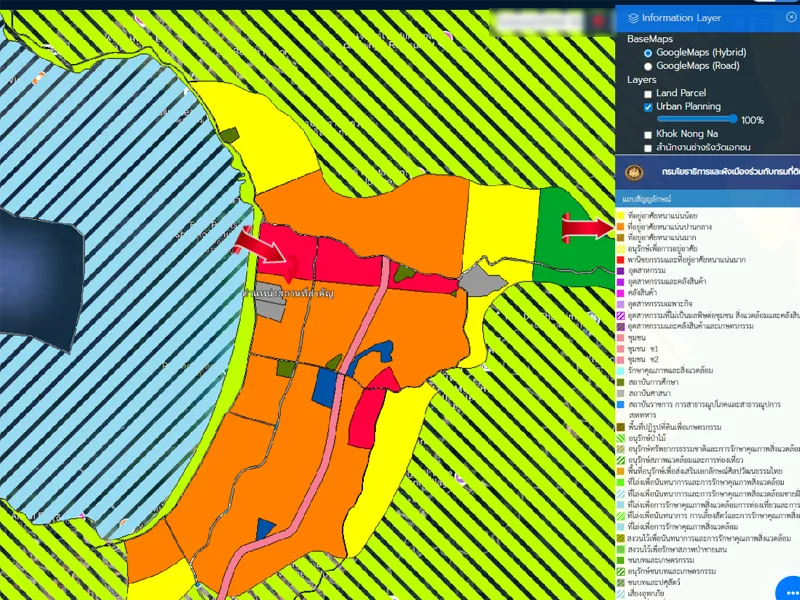Click the red commercial zone legend swatch
This screenshot has height=600, width=800.
click(620, 259)
